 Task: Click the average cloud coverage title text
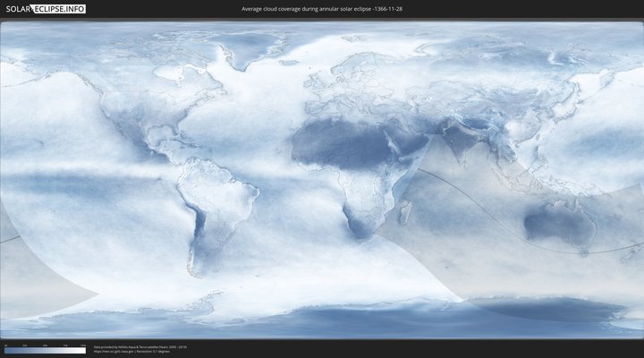[x=322, y=9]
